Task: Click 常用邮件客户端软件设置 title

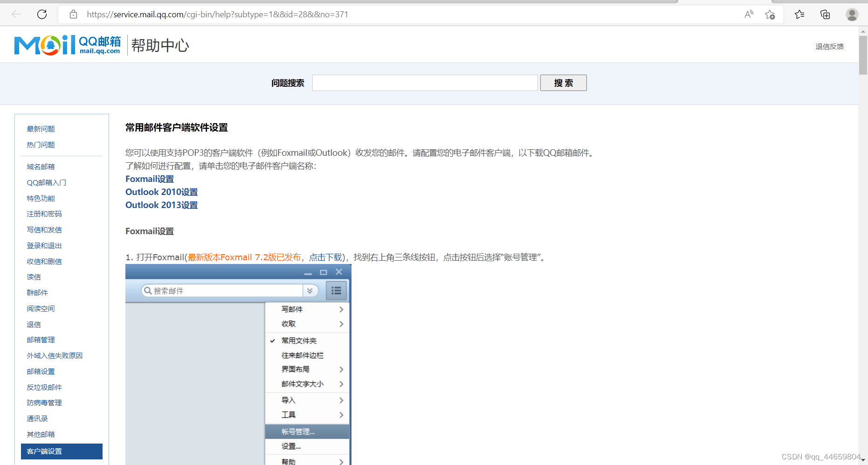Action: click(x=177, y=128)
